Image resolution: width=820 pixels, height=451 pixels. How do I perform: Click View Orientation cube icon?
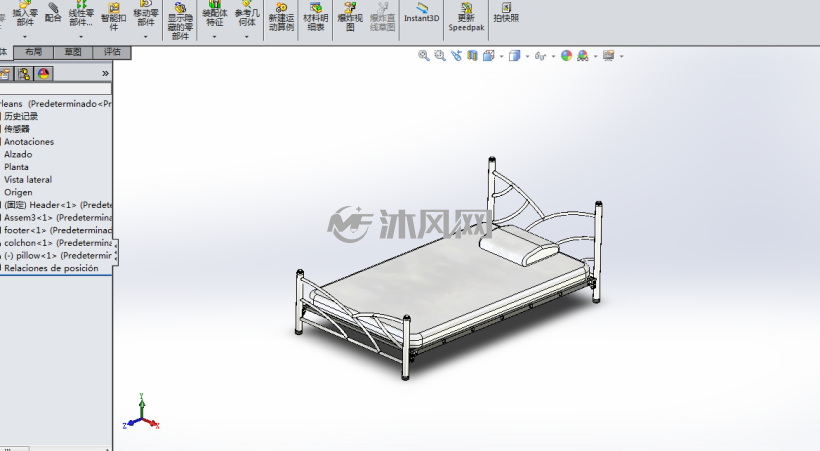coord(488,55)
